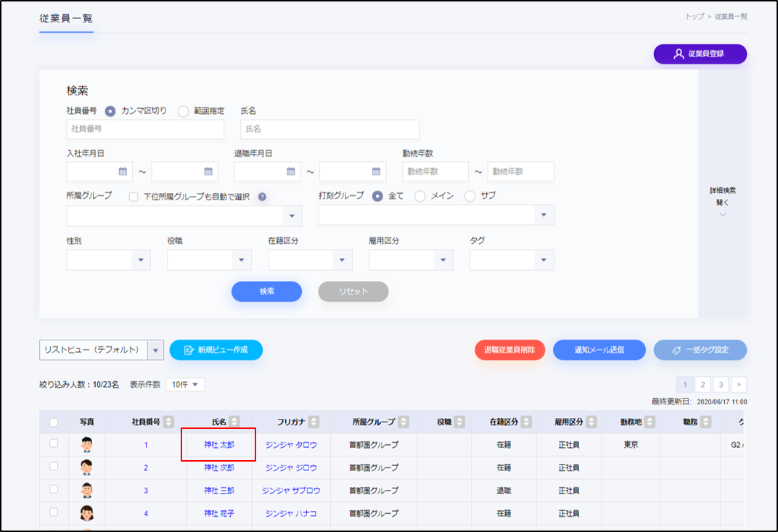Click help icon beside 下位所属グループも自動で選択
The image size is (778, 532).
click(262, 197)
